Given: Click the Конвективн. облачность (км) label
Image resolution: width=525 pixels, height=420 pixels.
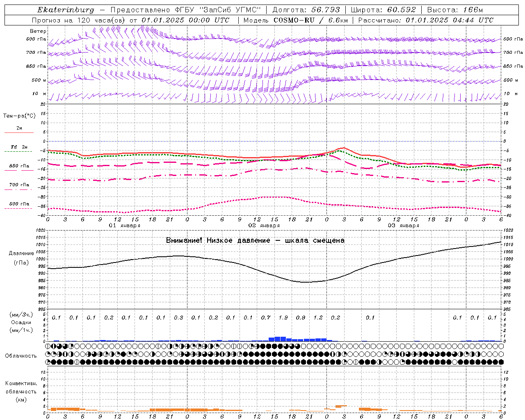Looking at the screenshot, I should [x=21, y=392].
